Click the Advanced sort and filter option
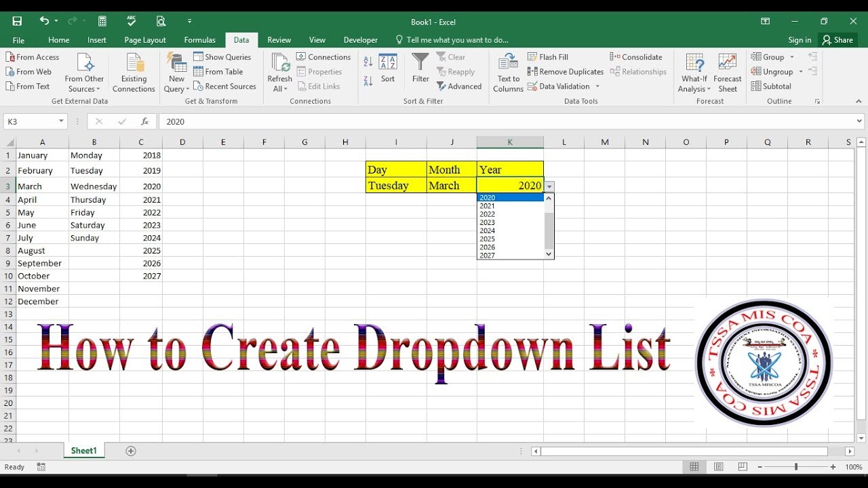The width and height of the screenshot is (868, 488). coord(460,86)
